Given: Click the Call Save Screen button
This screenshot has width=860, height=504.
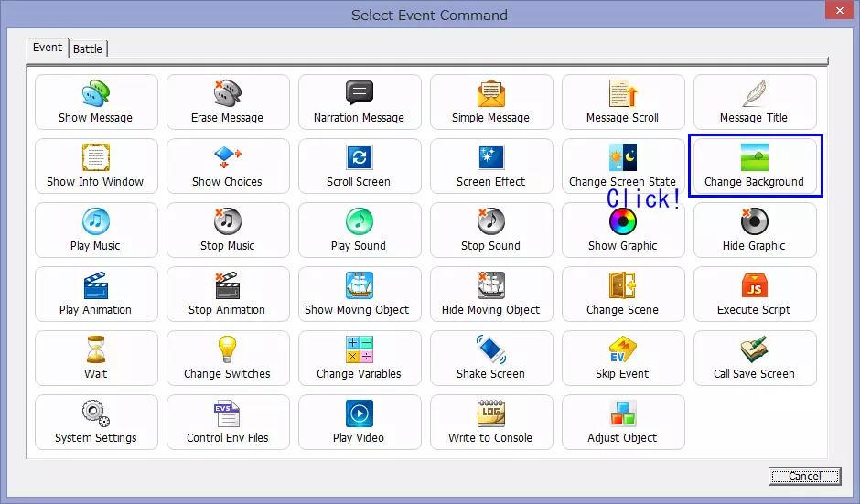Looking at the screenshot, I should point(754,358).
